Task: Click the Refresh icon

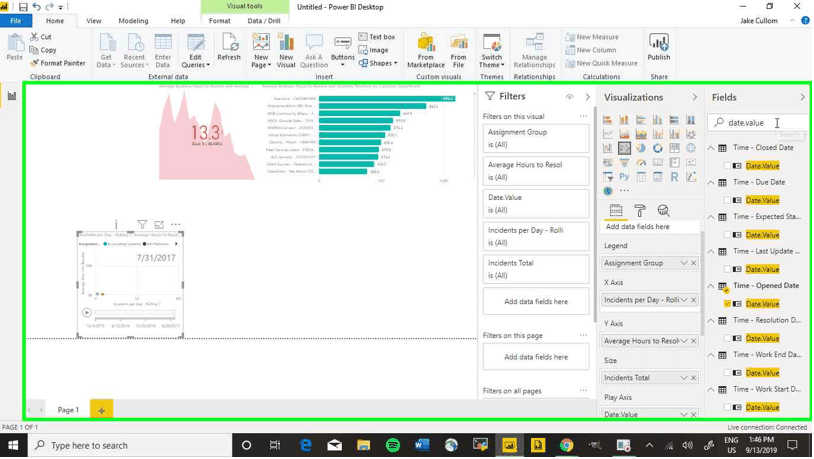Action: (229, 47)
